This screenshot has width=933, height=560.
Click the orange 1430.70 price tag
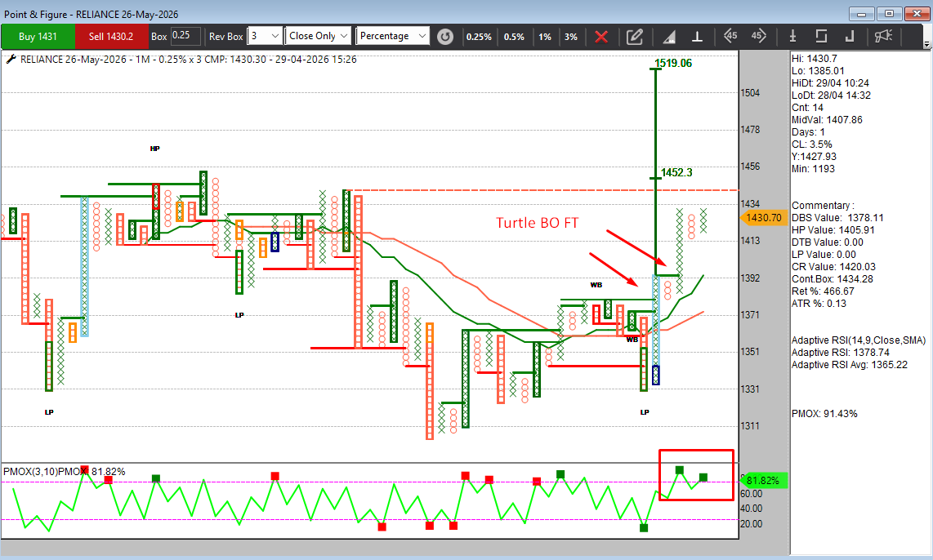762,218
